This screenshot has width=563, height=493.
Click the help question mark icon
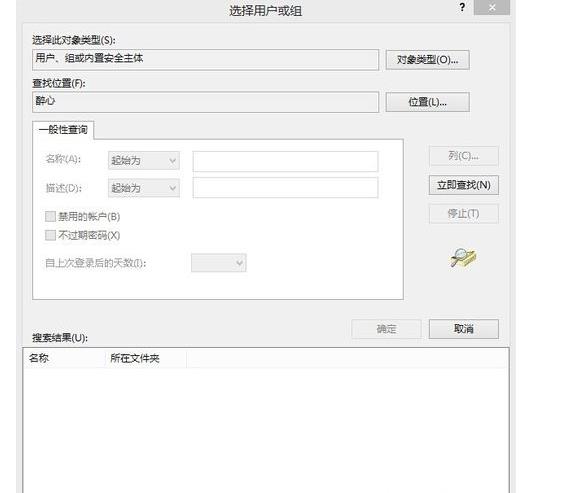pyautogui.click(x=462, y=7)
